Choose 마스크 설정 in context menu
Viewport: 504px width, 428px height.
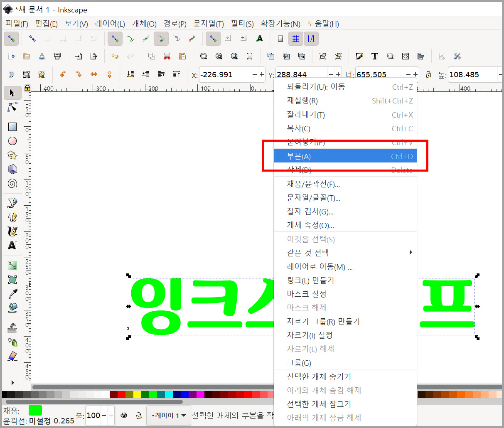click(345, 294)
